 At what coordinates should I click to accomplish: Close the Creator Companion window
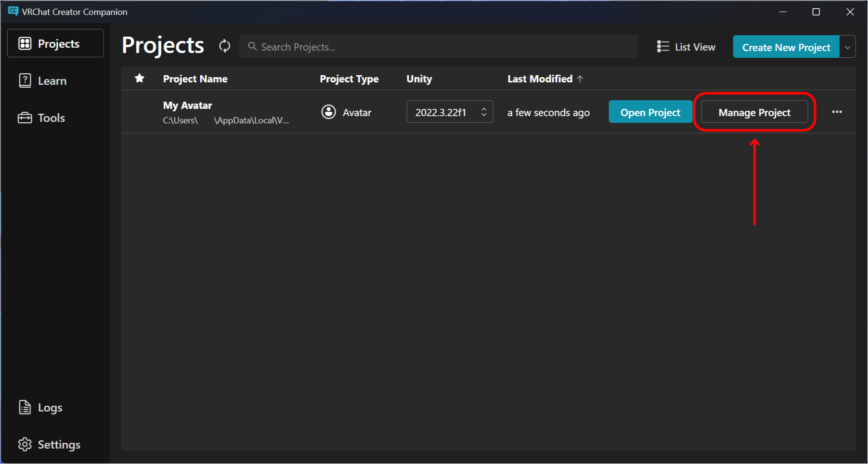coord(850,12)
